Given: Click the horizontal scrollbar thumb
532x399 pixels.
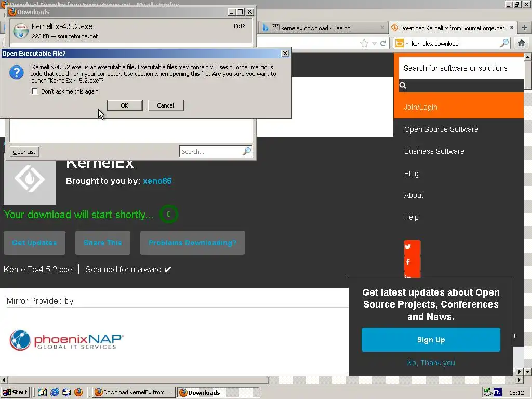Looking at the screenshot, I should pos(138,380).
